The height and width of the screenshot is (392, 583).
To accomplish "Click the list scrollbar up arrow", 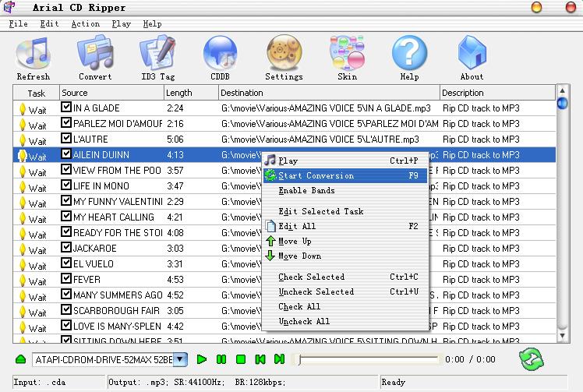I will click(x=563, y=90).
